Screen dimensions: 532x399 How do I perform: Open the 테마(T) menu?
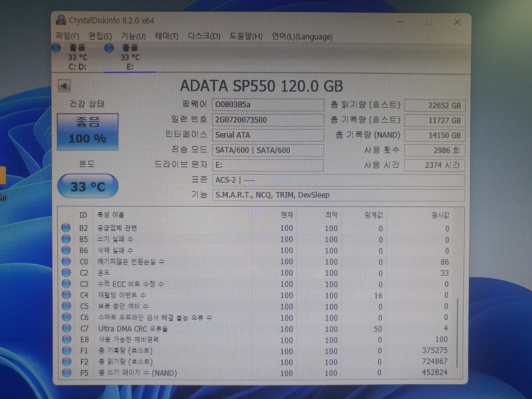[x=167, y=37]
